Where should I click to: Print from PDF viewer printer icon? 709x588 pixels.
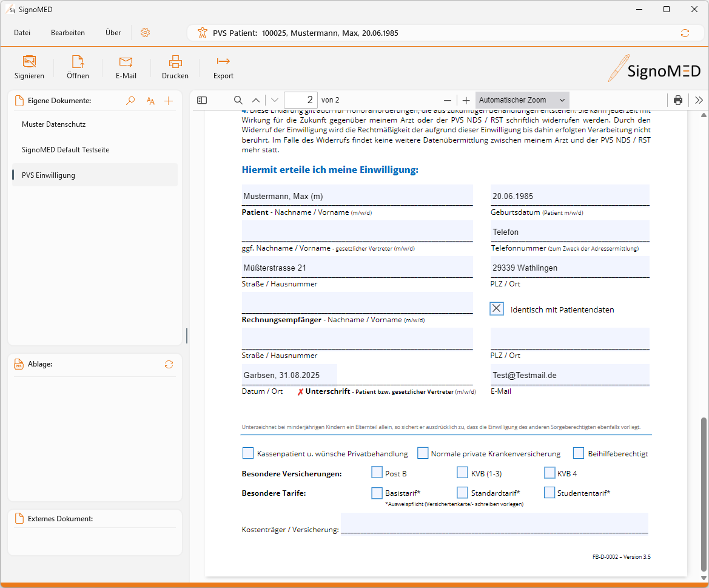678,100
